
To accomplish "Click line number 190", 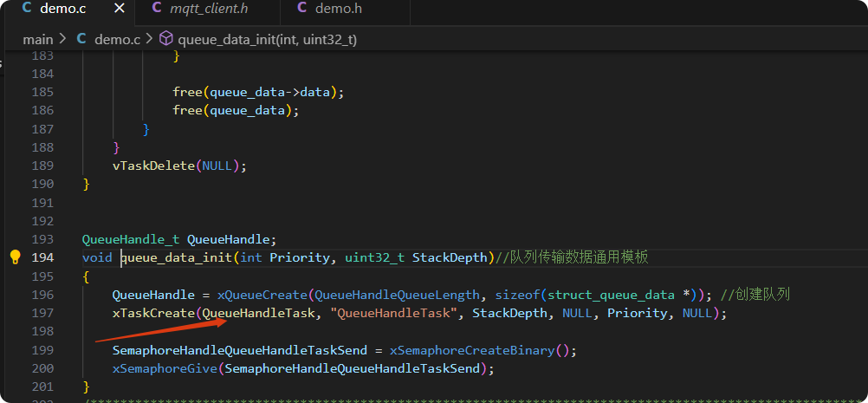I will coord(42,184).
